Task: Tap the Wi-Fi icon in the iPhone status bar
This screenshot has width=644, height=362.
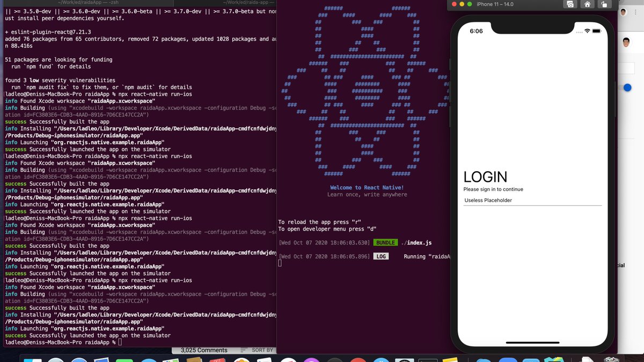Action: click(588, 31)
